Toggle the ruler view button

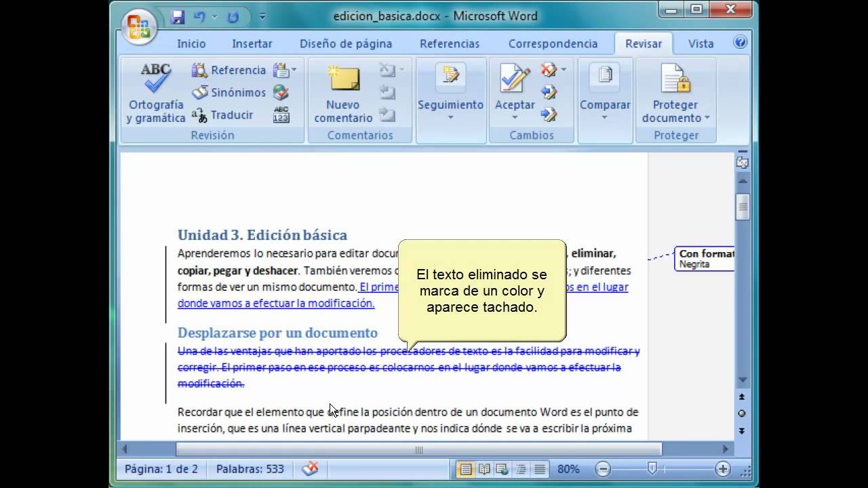click(x=743, y=162)
